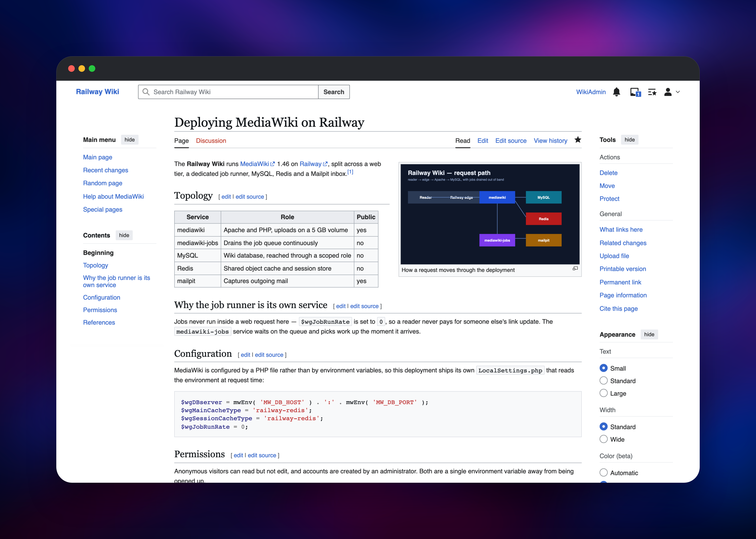The height and width of the screenshot is (539, 756).
Task: Click 'edit' beside the Topology heading
Action: click(x=226, y=197)
